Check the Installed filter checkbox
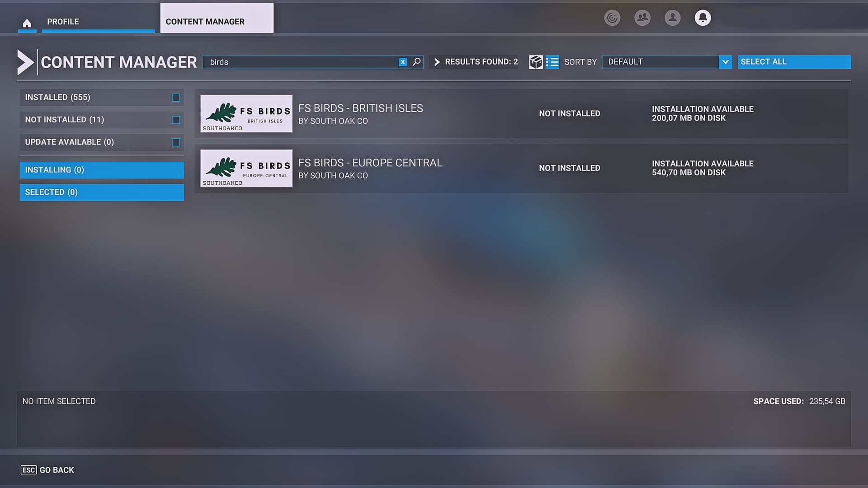868x488 pixels. [175, 97]
